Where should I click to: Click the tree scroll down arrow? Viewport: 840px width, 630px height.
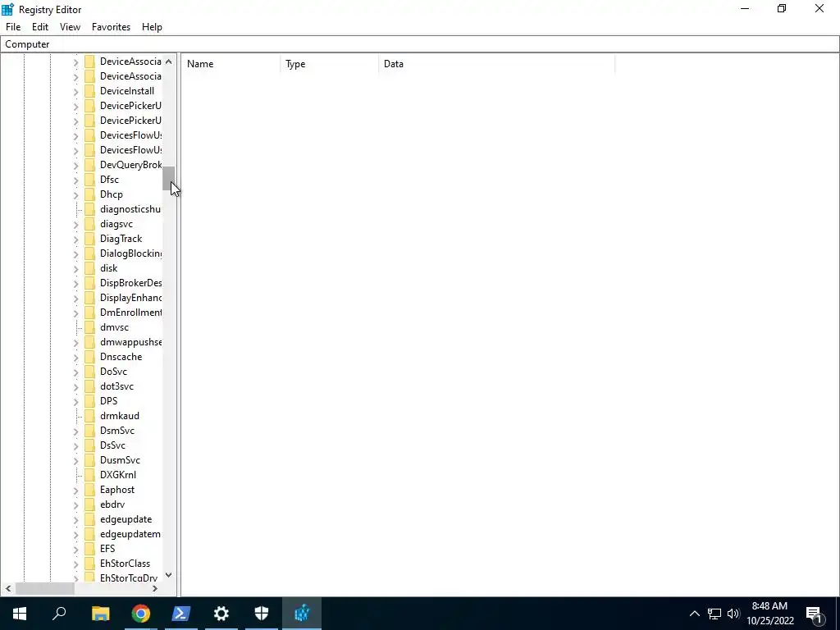(169, 575)
